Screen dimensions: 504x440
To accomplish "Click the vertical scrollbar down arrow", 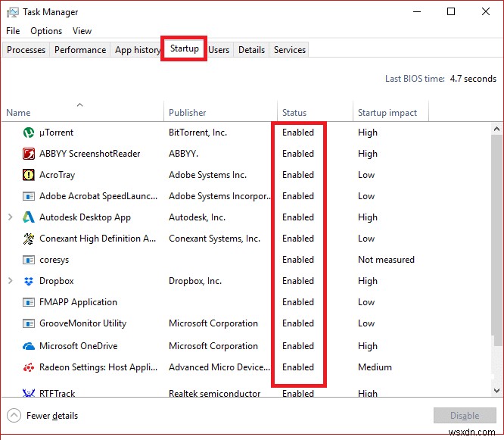I will click(496, 391).
